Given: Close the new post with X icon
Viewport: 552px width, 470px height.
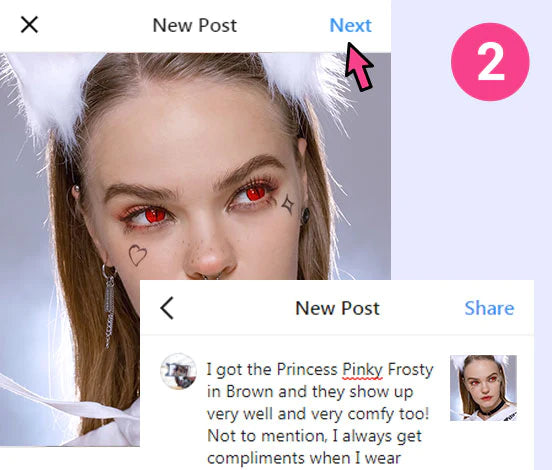Looking at the screenshot, I should (29, 25).
